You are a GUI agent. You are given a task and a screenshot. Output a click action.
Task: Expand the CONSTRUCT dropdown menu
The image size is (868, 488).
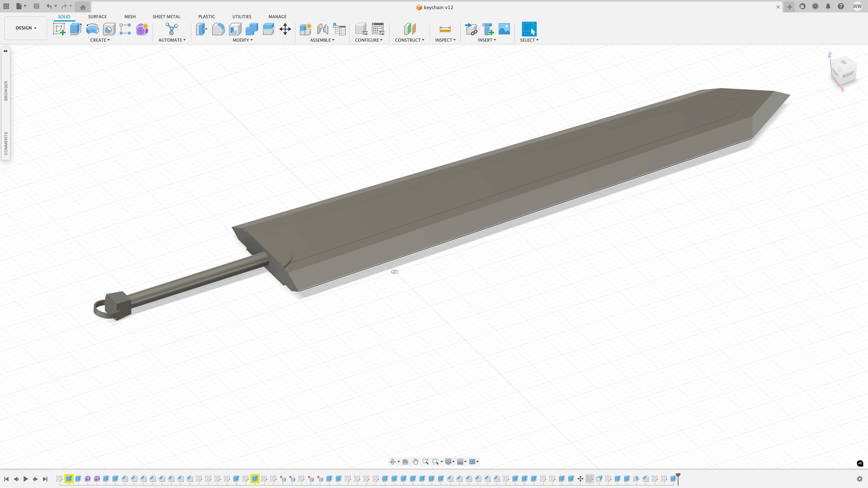coord(409,40)
